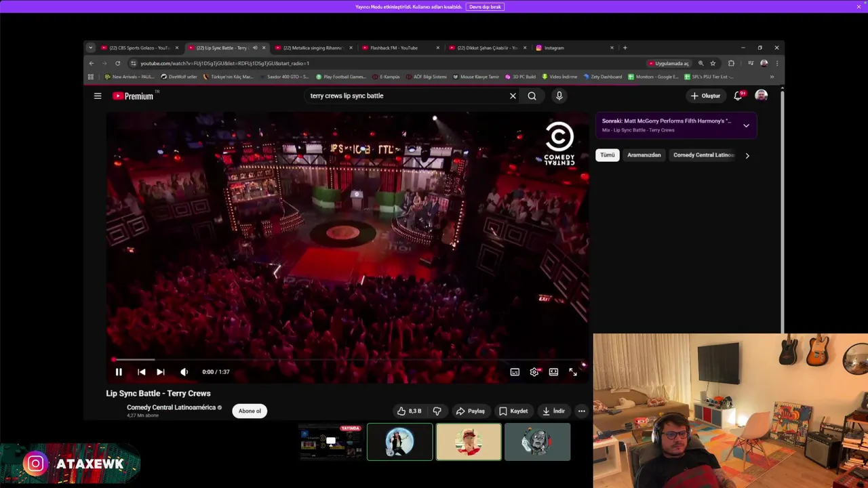Open DireWolf seller bookmark
The image size is (868, 488).
tap(179, 77)
